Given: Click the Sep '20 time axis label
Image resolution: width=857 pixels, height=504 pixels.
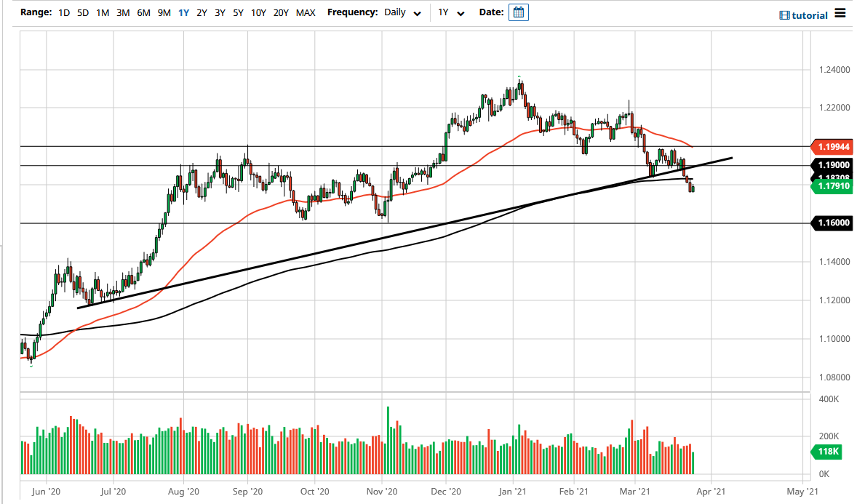Looking at the screenshot, I should click(247, 492).
